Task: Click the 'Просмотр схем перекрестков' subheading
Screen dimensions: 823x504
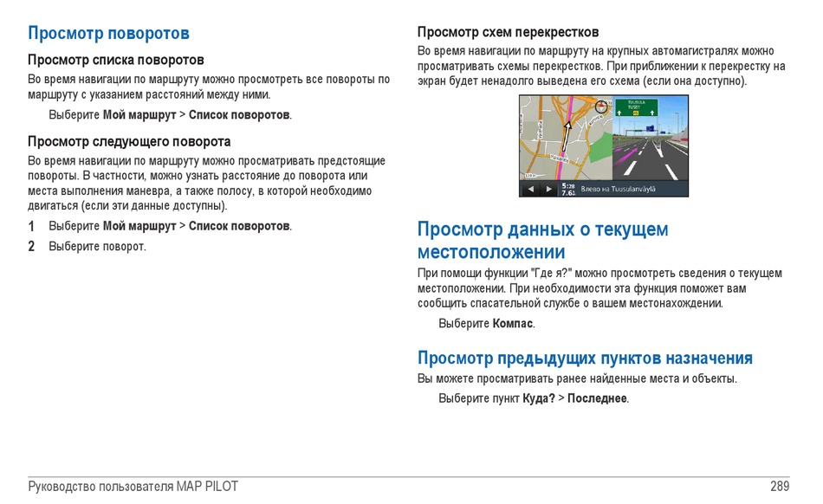Action: pyautogui.click(x=508, y=32)
